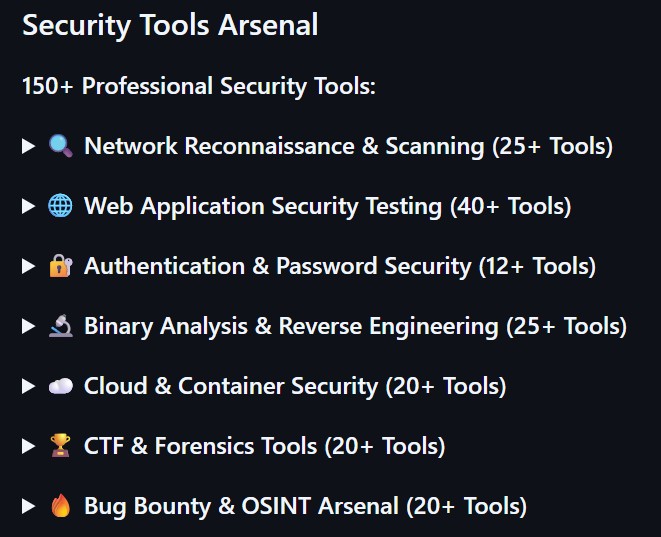Open the Bug Bounty & OSINT Arsenal text

click(305, 507)
